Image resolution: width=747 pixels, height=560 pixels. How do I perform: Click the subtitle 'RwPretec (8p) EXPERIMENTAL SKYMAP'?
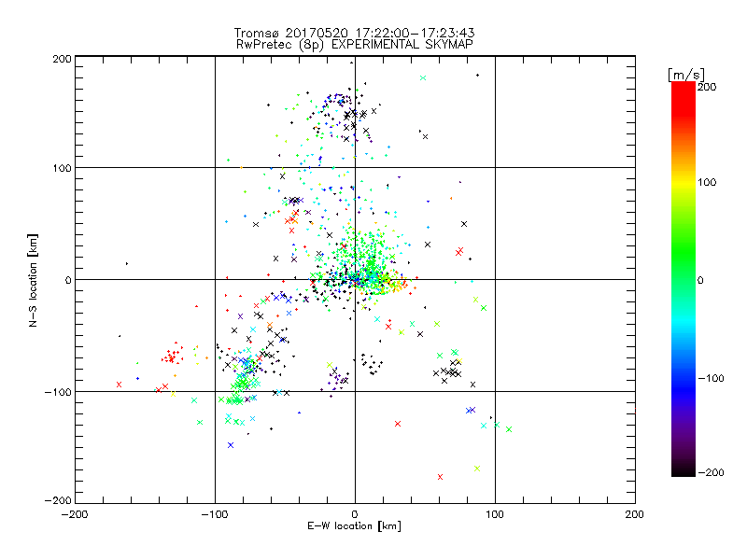click(x=355, y=45)
